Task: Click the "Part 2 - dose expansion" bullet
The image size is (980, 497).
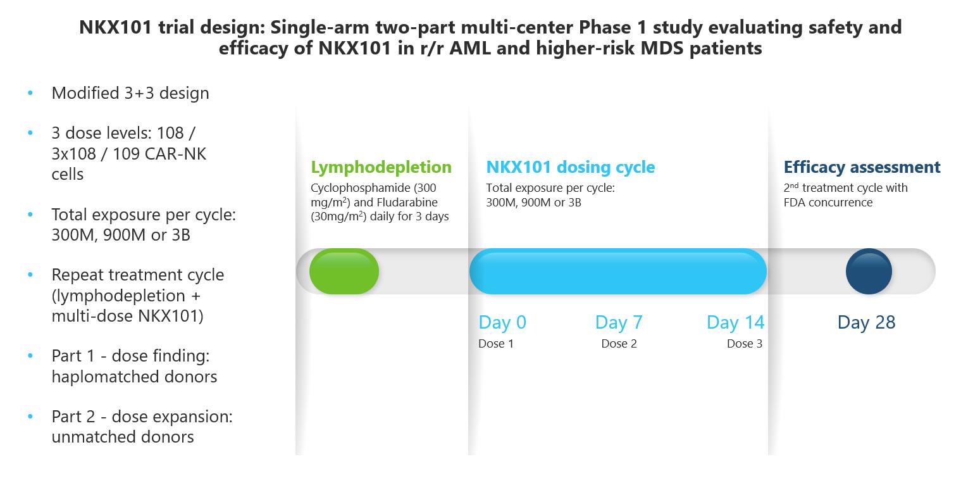Action: [142, 427]
